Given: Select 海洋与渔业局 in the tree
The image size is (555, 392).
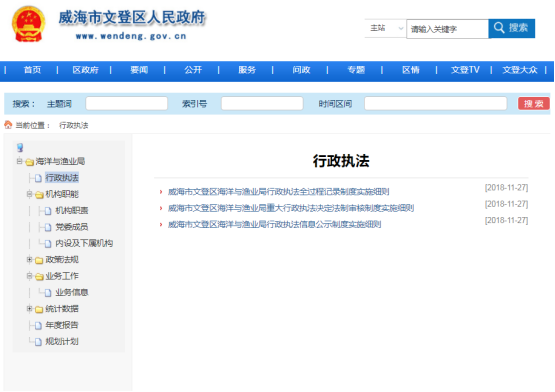Looking at the screenshot, I should coord(60,161).
